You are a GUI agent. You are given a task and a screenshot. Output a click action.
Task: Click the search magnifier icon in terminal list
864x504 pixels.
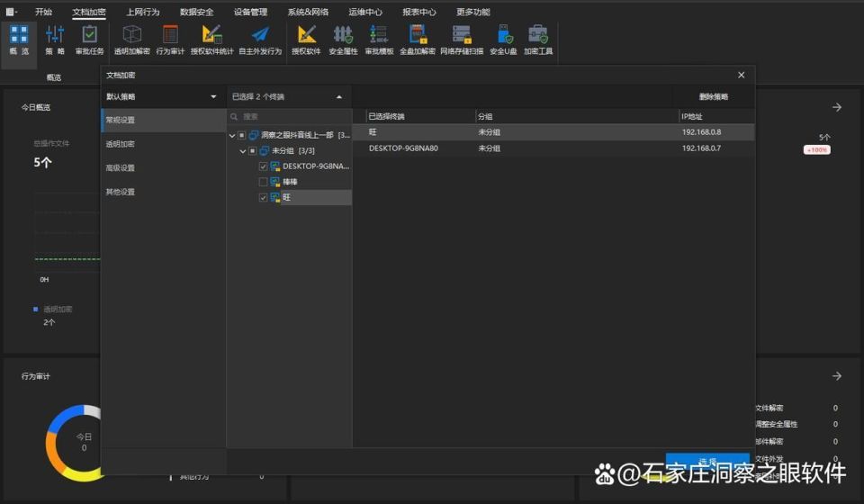[x=234, y=117]
